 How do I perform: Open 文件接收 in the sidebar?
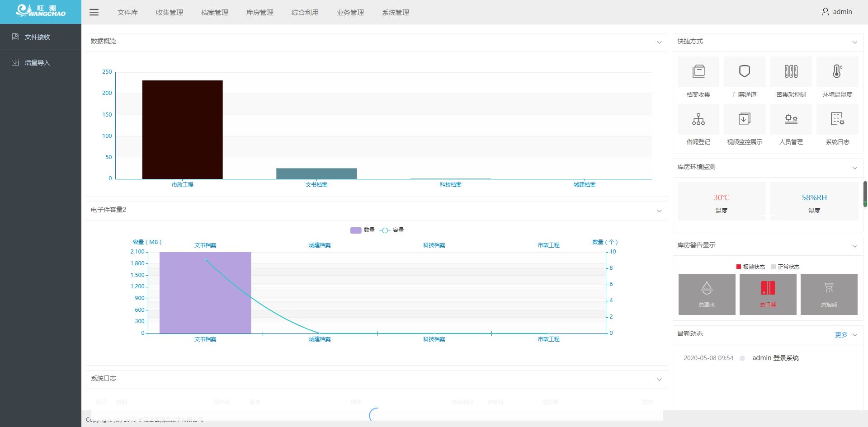tap(37, 37)
